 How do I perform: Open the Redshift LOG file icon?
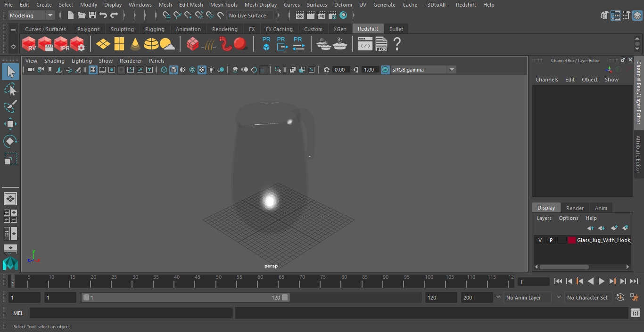(x=381, y=44)
